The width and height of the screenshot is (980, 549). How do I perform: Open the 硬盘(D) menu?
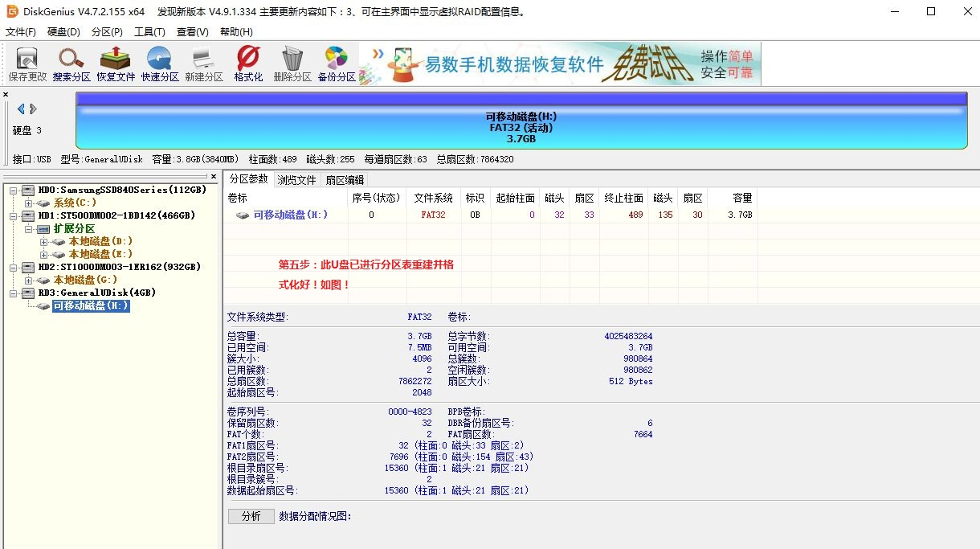[63, 32]
